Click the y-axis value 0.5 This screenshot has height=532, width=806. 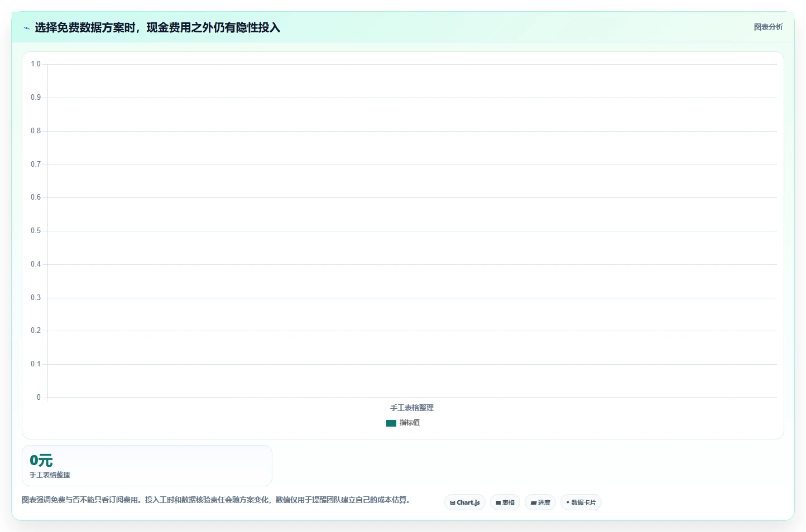[x=36, y=231]
